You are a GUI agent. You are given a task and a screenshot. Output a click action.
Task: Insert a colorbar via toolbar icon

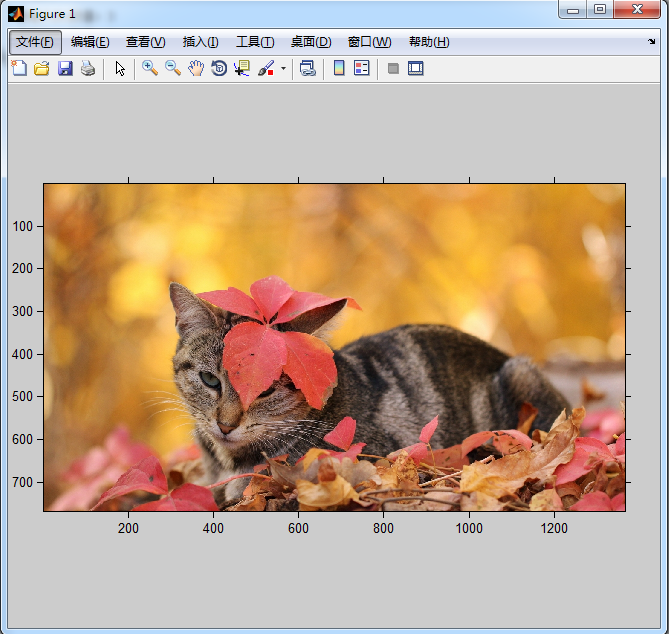(339, 68)
